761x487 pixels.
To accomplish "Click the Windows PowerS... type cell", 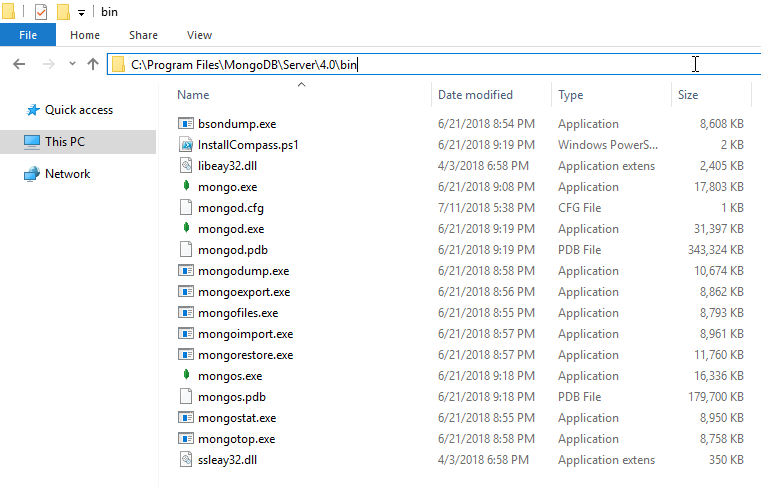I will pyautogui.click(x=608, y=145).
